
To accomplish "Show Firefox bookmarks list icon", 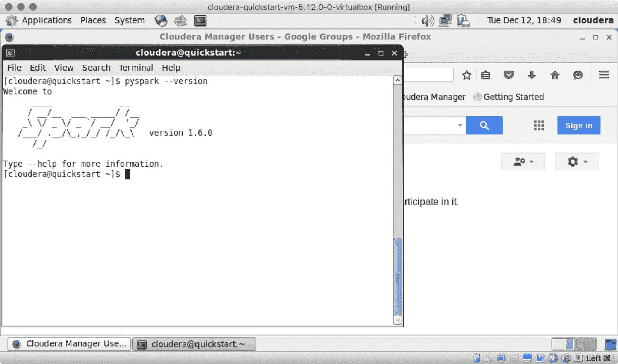I will click(486, 75).
